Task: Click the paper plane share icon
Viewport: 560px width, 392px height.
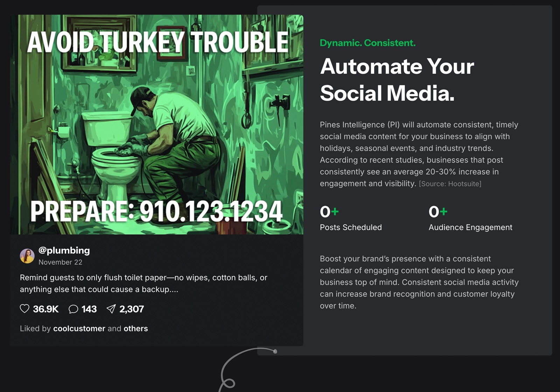Action: pos(111,309)
